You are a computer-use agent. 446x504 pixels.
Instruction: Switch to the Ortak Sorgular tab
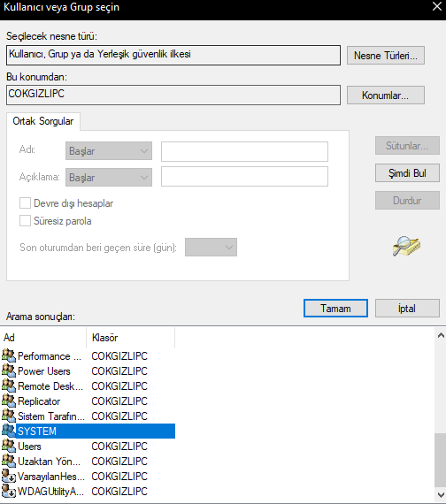[43, 121]
